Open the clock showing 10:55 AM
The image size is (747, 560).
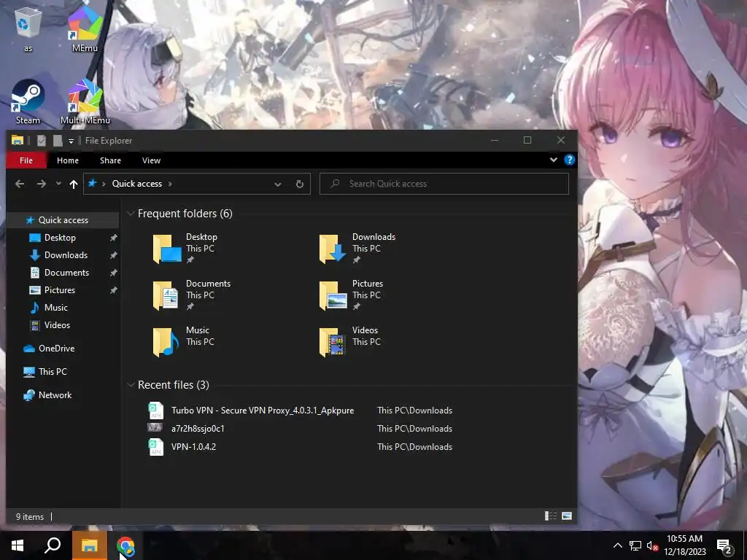point(684,545)
